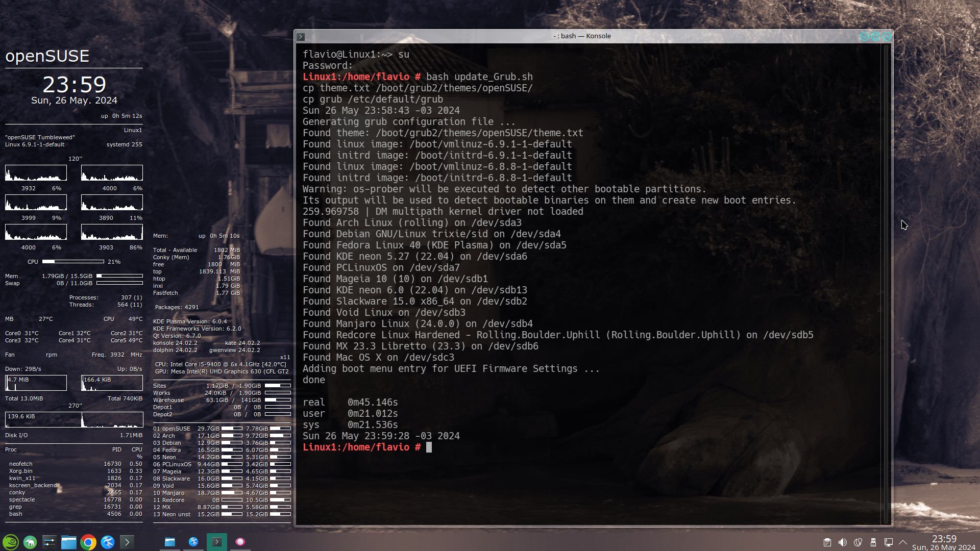980x551 pixels.
Task: Click the Konsole vertical scrollbar
Action: pyautogui.click(x=887, y=284)
